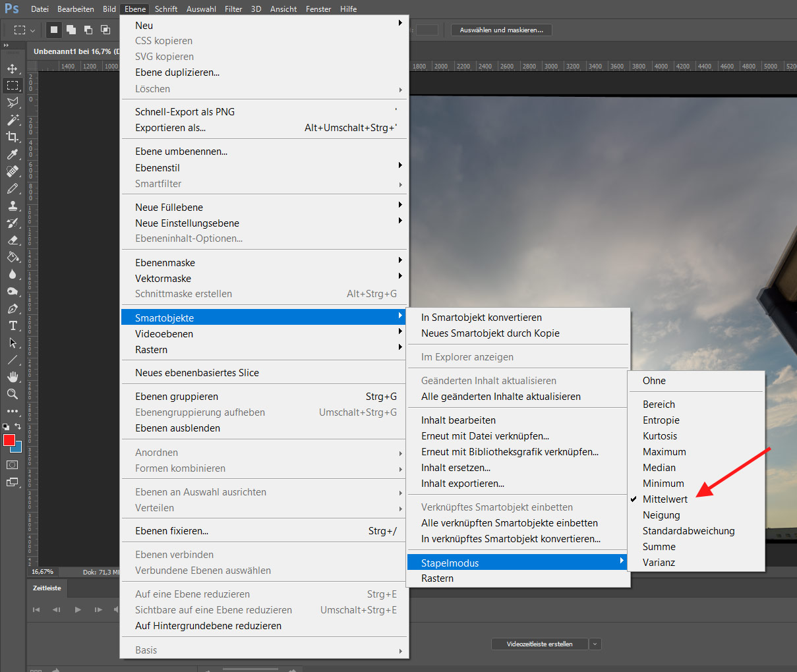Select the Move tool
Image resolution: width=797 pixels, height=672 pixels.
tap(13, 69)
